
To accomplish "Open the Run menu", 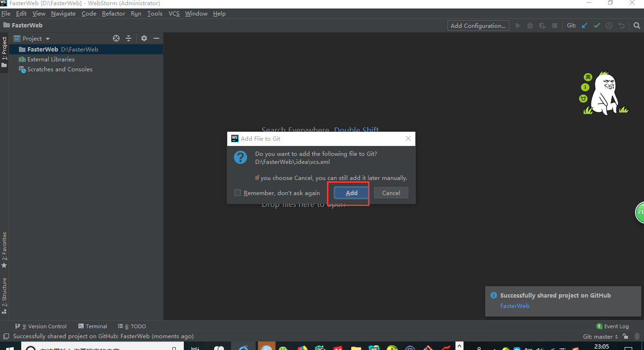I will 136,13.
